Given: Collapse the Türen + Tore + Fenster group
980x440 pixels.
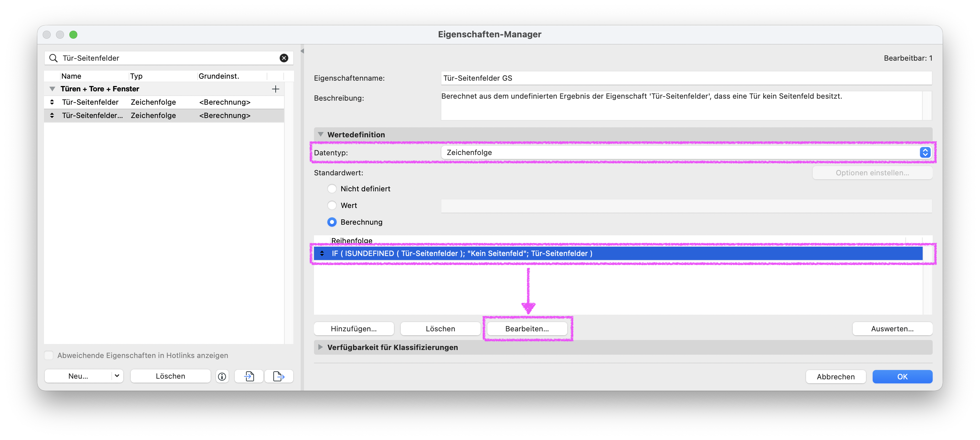Looking at the screenshot, I should click(52, 89).
